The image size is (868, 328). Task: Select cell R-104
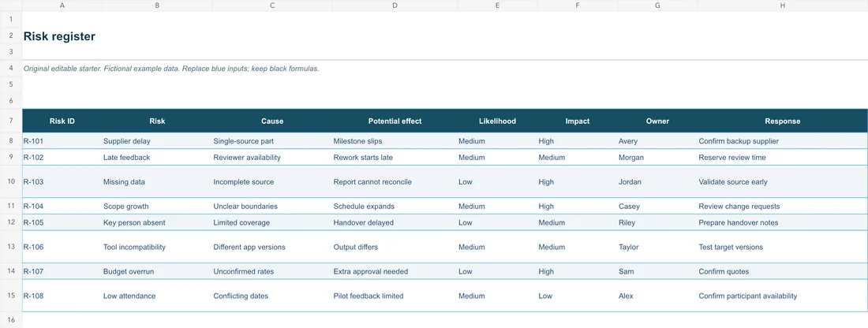tap(62, 207)
